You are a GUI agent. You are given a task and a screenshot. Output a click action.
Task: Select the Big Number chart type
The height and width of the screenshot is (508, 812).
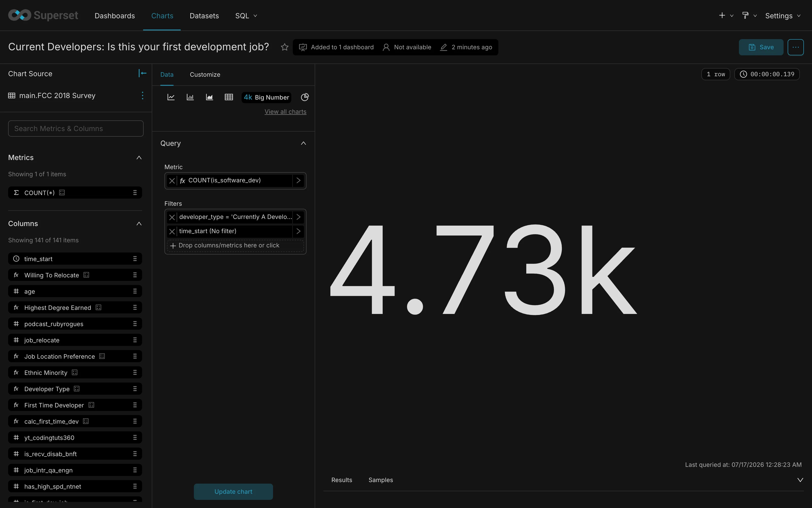[x=266, y=97]
